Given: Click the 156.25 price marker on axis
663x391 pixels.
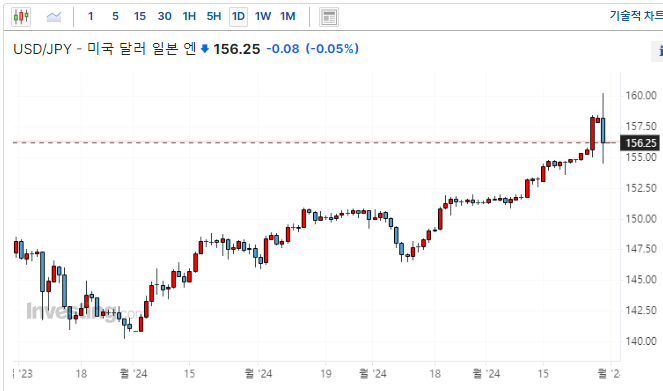Looking at the screenshot, I should click(x=640, y=143).
